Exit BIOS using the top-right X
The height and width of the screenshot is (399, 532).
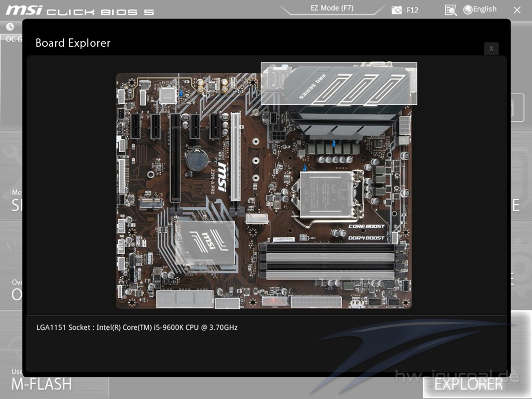pyautogui.click(x=517, y=10)
